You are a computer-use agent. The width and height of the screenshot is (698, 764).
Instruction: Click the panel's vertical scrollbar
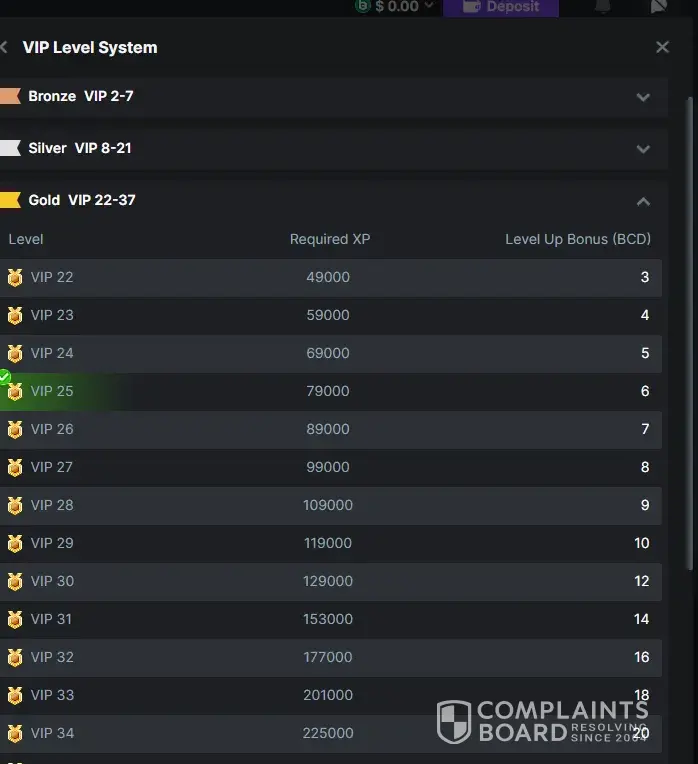click(x=688, y=300)
